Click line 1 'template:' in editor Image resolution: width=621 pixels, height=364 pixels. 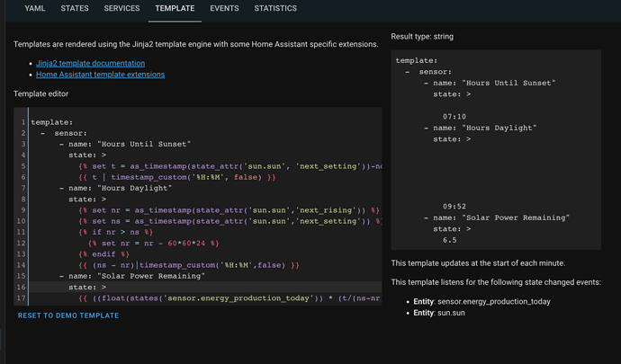point(52,122)
